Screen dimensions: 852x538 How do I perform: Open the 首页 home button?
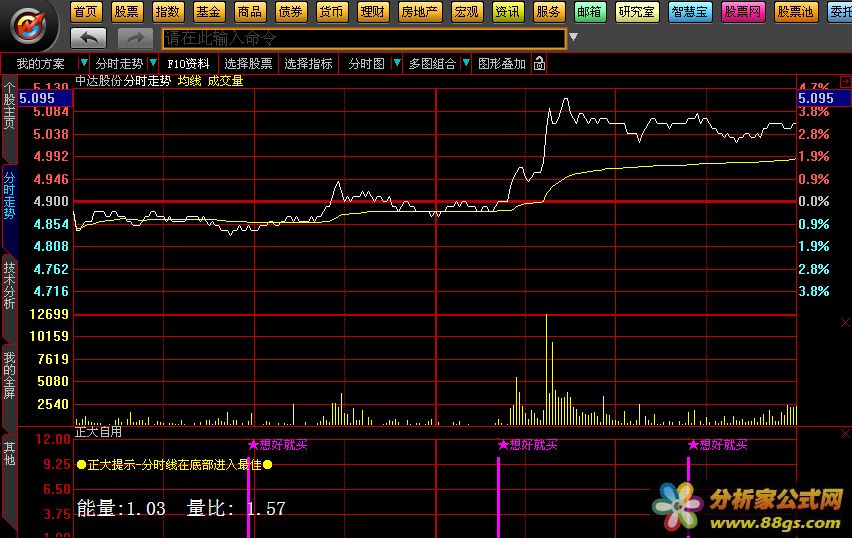[85, 12]
